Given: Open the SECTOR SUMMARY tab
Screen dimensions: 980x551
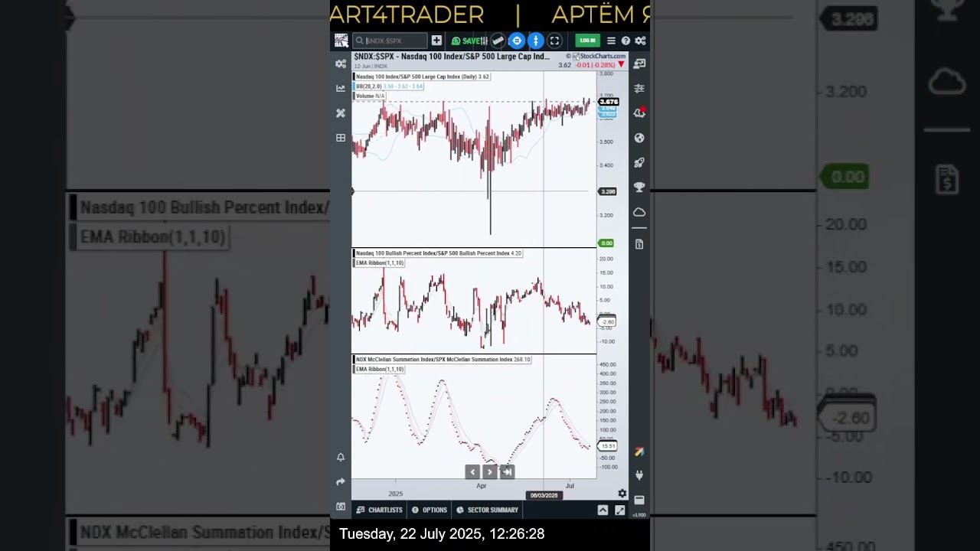Looking at the screenshot, I should (x=488, y=510).
